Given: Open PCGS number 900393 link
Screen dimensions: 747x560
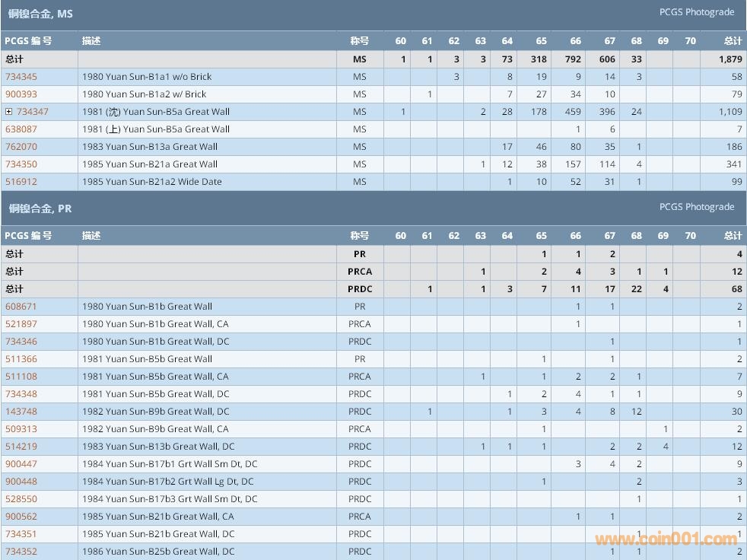Looking at the screenshot, I should pos(21,94).
